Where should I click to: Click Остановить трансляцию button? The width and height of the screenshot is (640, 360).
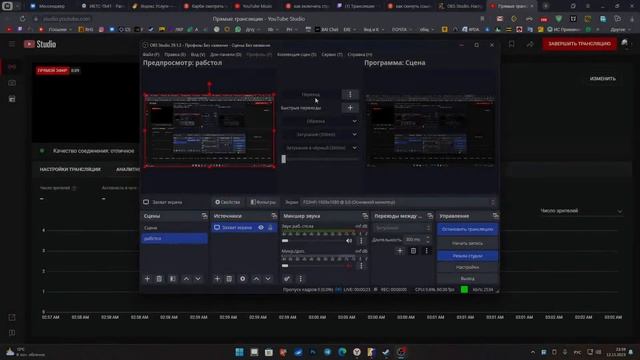click(467, 229)
